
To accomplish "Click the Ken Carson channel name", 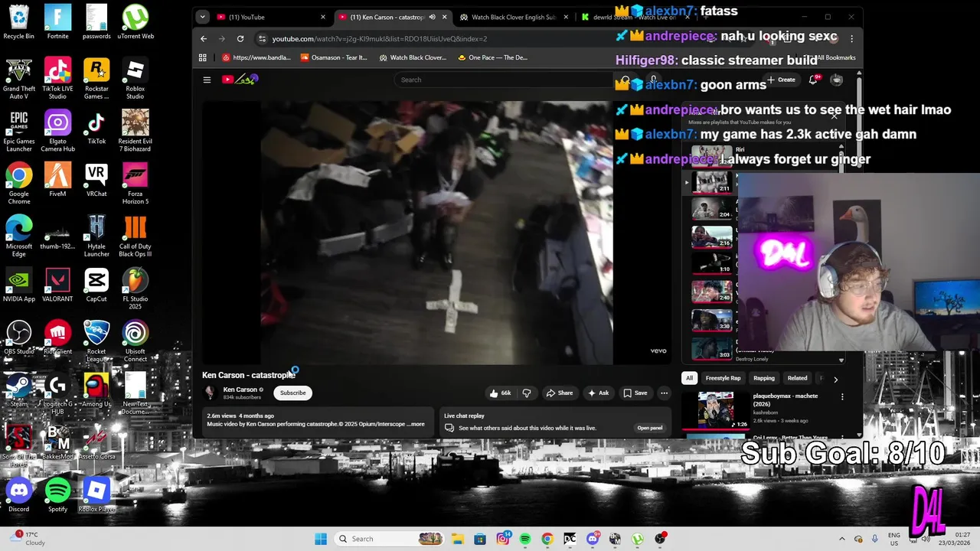I will point(240,390).
